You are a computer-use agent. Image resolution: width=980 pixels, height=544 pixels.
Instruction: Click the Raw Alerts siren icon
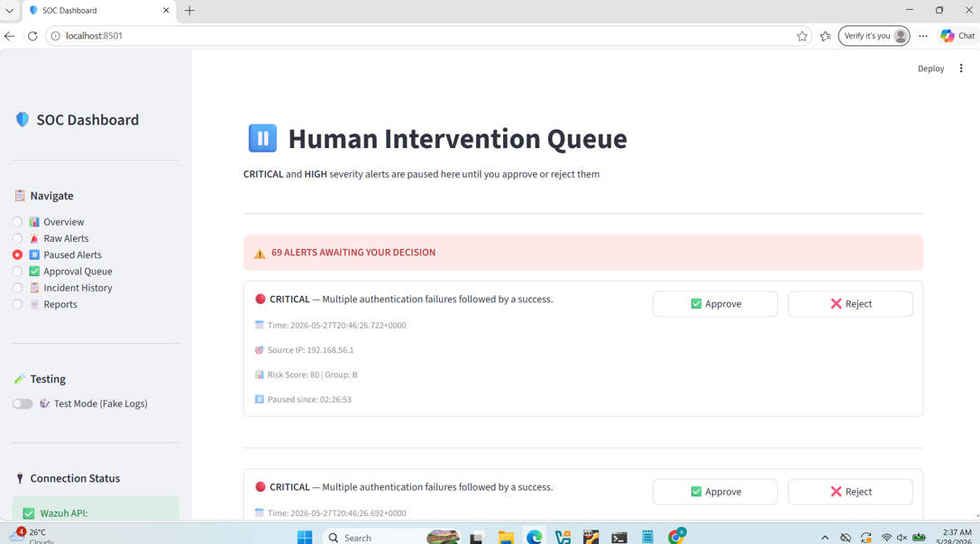(x=34, y=238)
